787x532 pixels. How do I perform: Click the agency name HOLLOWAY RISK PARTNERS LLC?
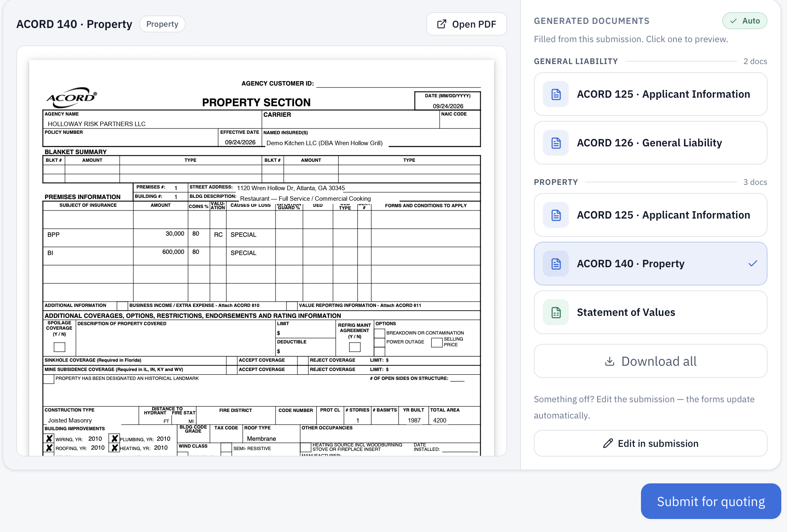click(97, 124)
